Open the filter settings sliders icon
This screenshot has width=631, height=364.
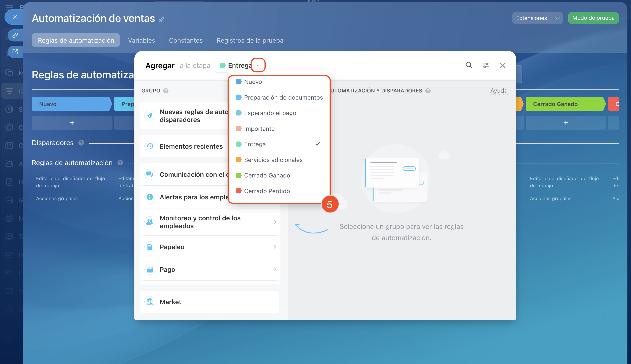pyautogui.click(x=485, y=65)
